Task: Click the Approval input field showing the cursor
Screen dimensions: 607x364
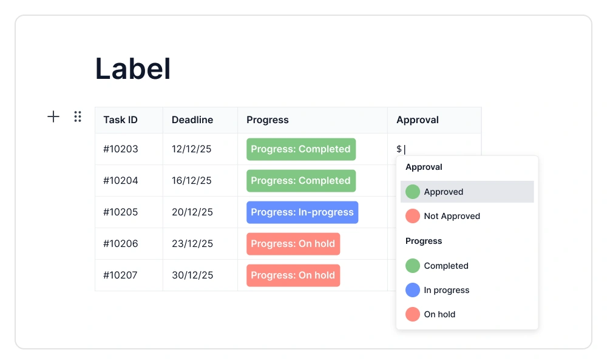Action: pos(404,149)
